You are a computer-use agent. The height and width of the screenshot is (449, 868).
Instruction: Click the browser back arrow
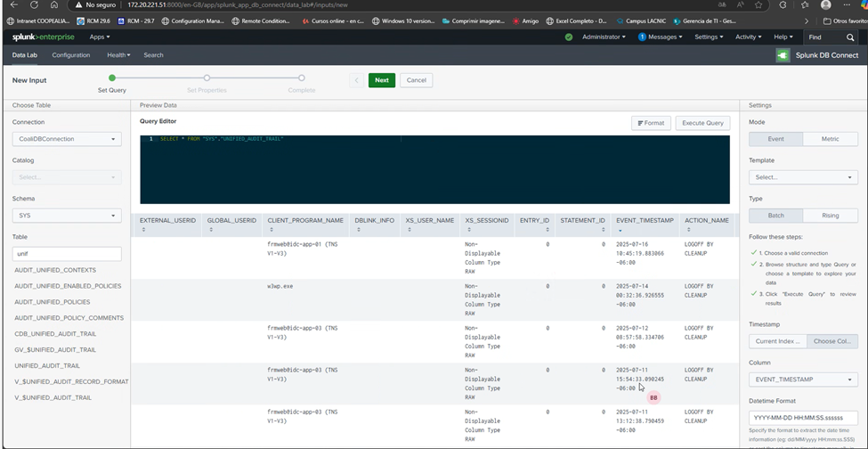point(12,4)
